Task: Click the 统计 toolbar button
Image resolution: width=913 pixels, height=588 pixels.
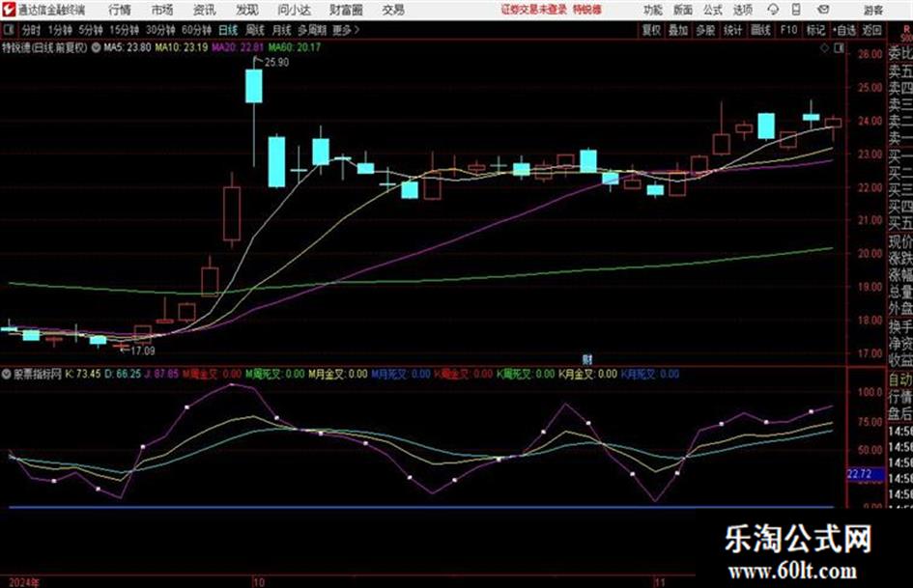Action: coord(732,30)
